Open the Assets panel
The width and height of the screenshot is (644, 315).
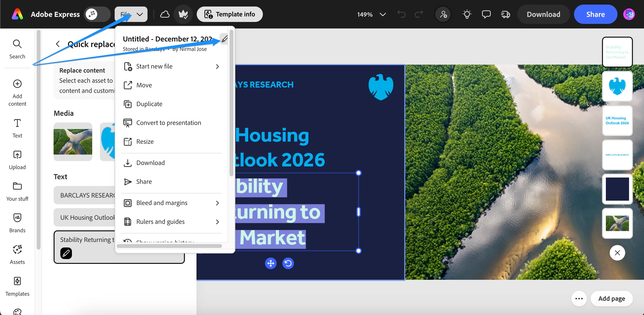pyautogui.click(x=17, y=255)
